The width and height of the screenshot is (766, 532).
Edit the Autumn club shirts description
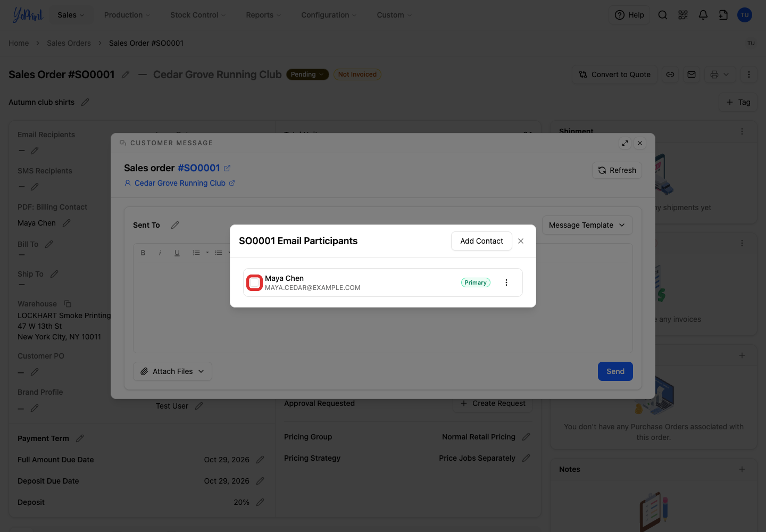[x=85, y=102]
